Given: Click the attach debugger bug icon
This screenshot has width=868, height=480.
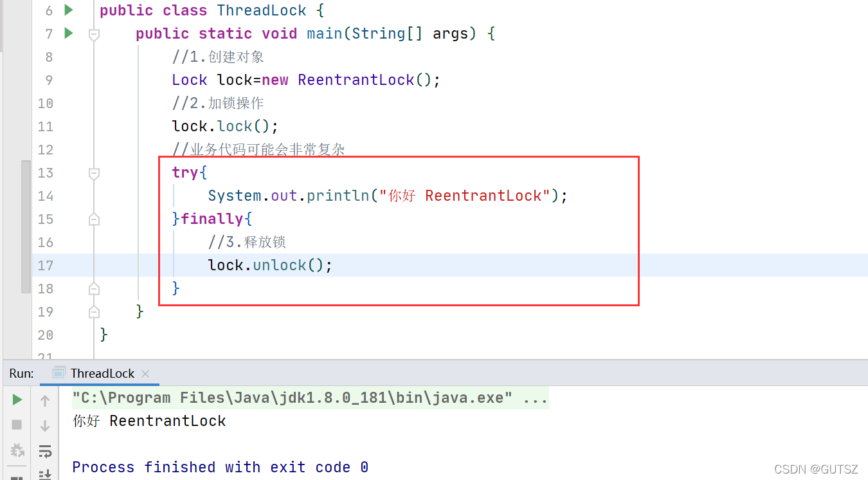Looking at the screenshot, I should point(17,450).
